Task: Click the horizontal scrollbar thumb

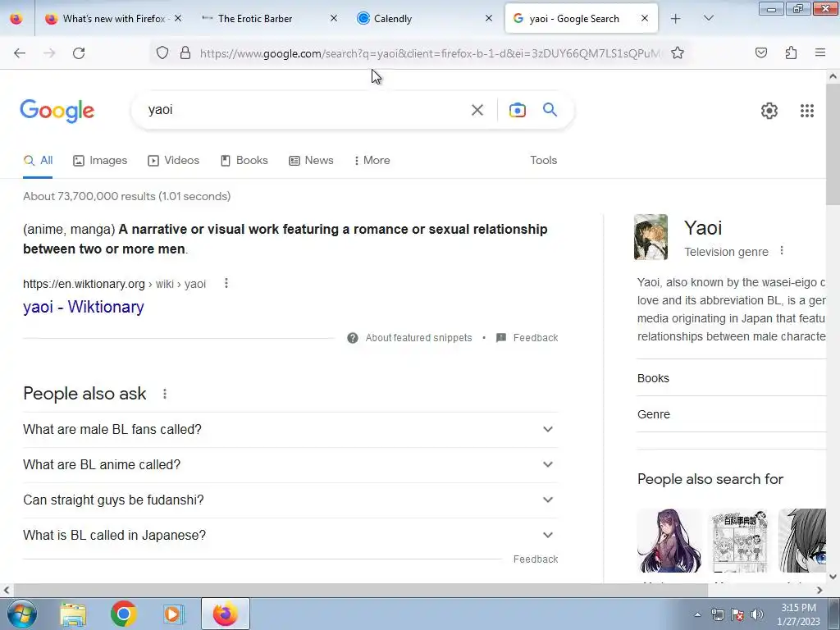Action: (x=360, y=591)
